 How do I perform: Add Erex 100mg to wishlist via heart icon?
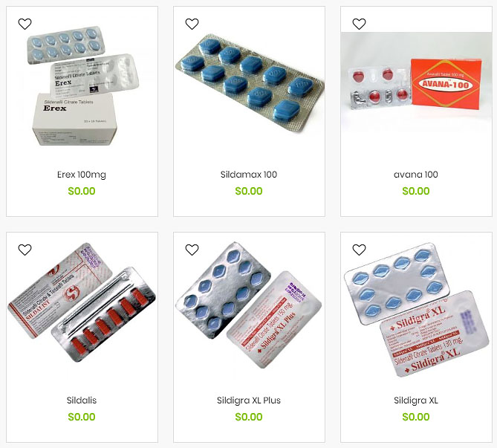pos(25,24)
